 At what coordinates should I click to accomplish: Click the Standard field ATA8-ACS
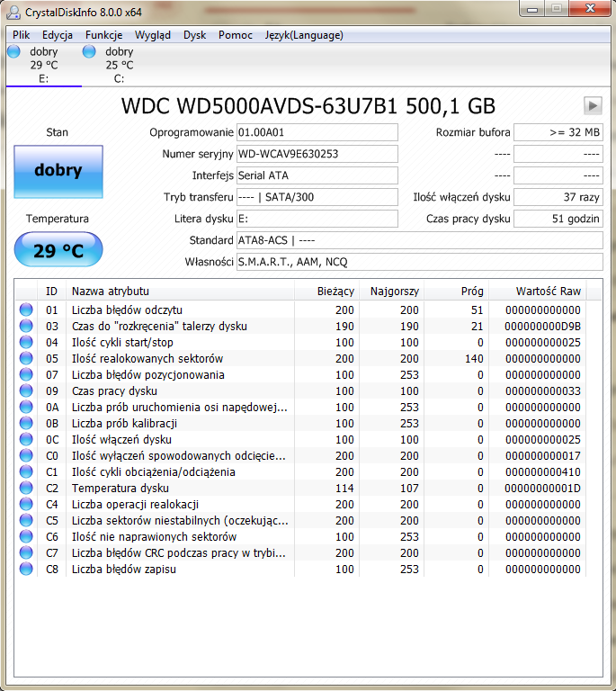coord(420,240)
